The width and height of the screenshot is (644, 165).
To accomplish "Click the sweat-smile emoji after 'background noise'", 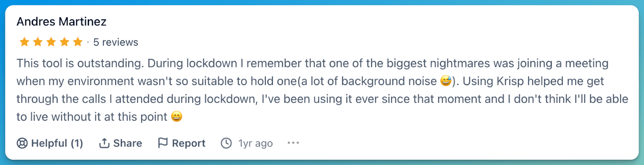I will click(446, 81).
